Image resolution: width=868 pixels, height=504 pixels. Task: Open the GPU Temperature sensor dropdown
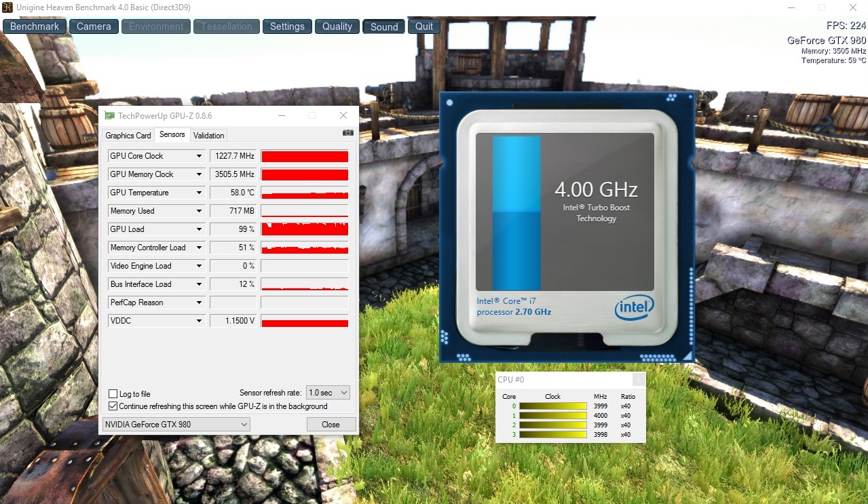(199, 193)
